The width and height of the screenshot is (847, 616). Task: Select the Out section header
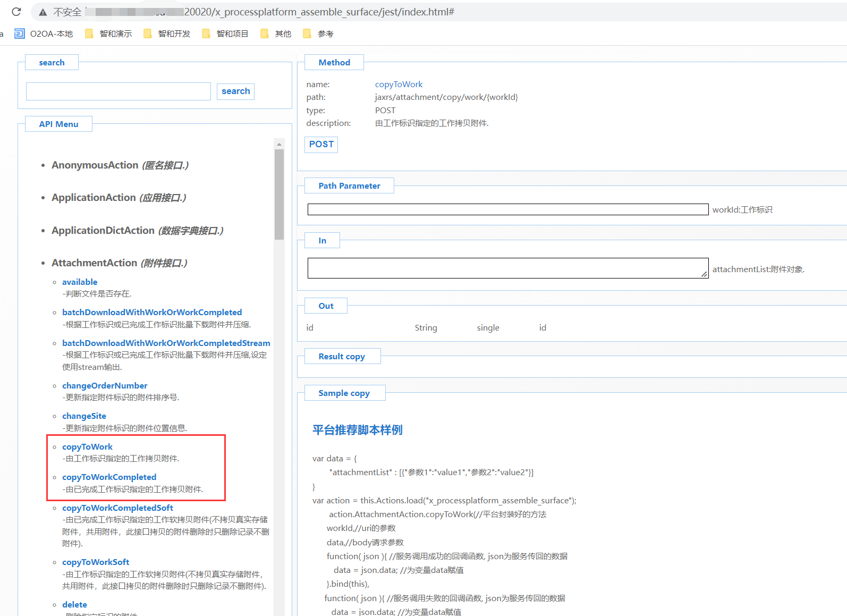click(x=326, y=306)
